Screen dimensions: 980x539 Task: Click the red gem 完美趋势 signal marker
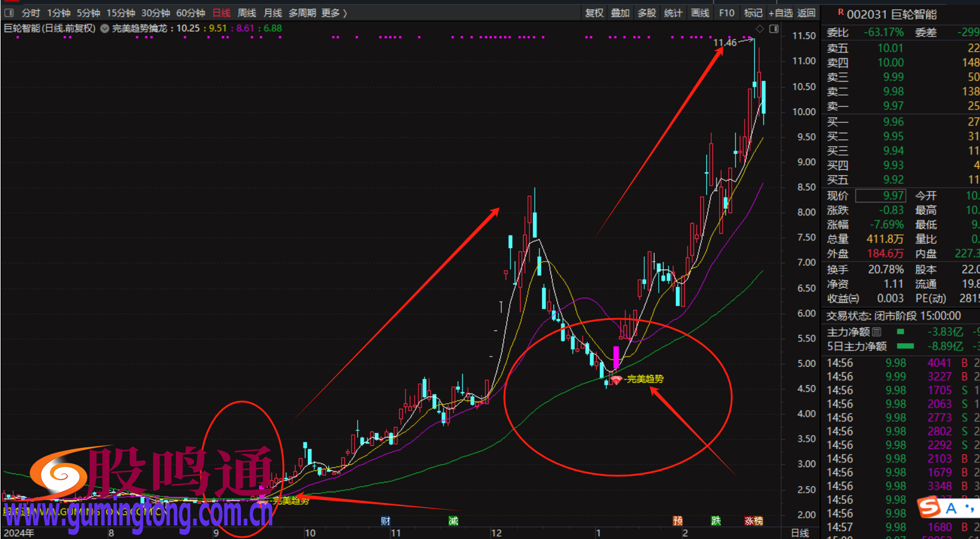(616, 380)
